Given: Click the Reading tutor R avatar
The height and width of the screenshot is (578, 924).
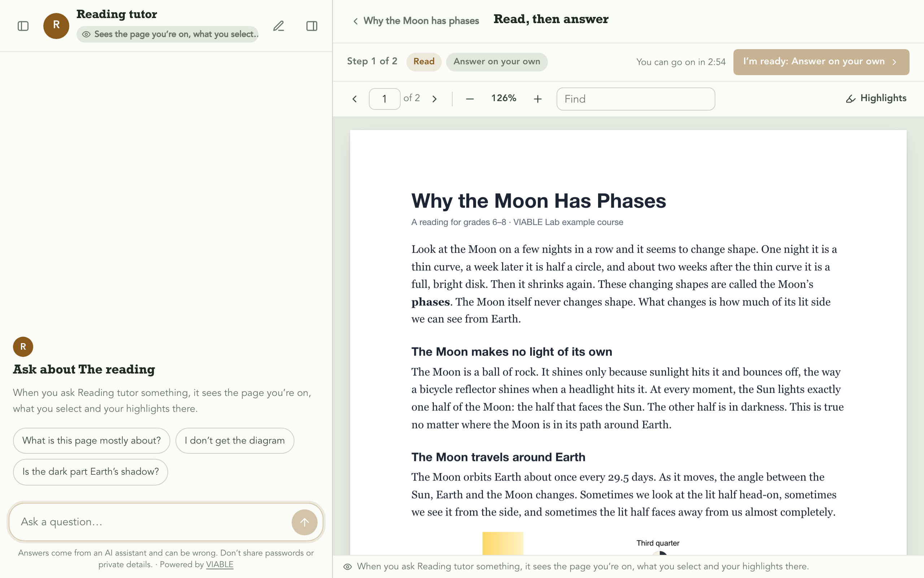Looking at the screenshot, I should click(x=56, y=26).
